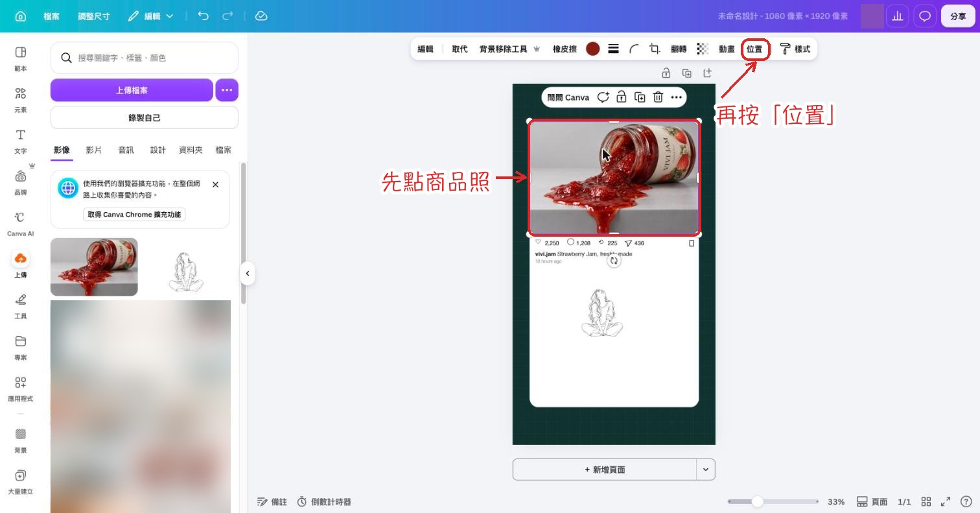Image resolution: width=980 pixels, height=513 pixels.
Task: Open the 品牌 brand sidebar panel
Action: 21,182
